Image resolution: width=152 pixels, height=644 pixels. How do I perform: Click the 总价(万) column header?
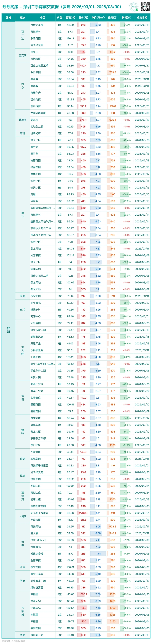pyautogui.click(x=83, y=17)
